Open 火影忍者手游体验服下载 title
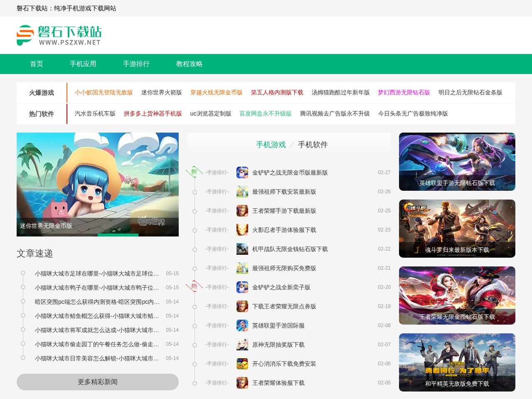This screenshot has height=399, width=532. [x=284, y=230]
